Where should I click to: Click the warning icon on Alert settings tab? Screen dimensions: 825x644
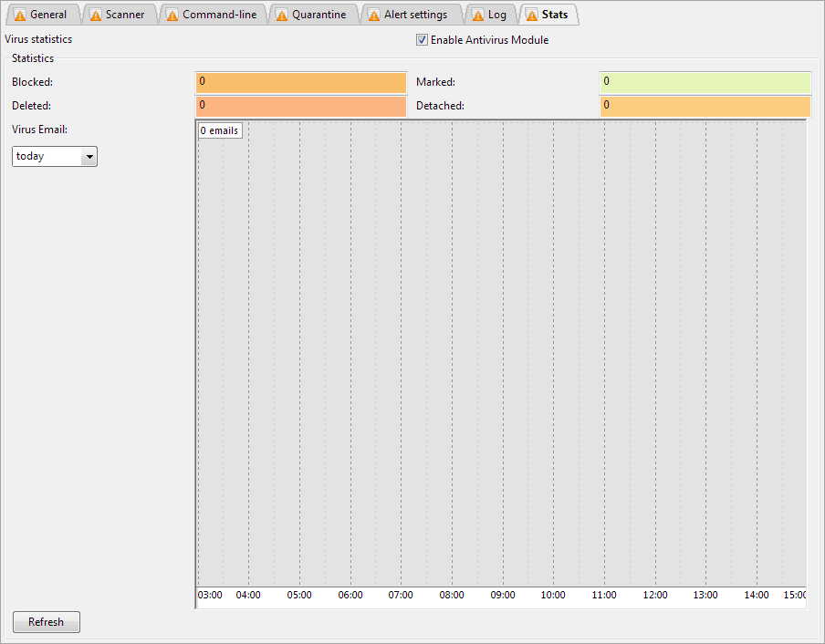tap(374, 16)
